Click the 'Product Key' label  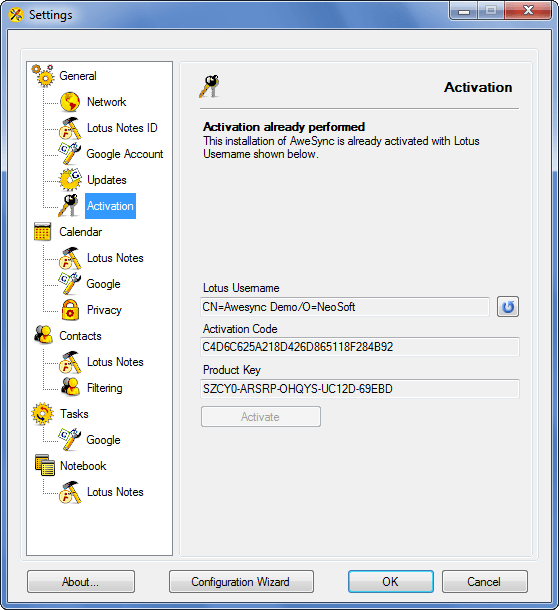pyautogui.click(x=232, y=370)
